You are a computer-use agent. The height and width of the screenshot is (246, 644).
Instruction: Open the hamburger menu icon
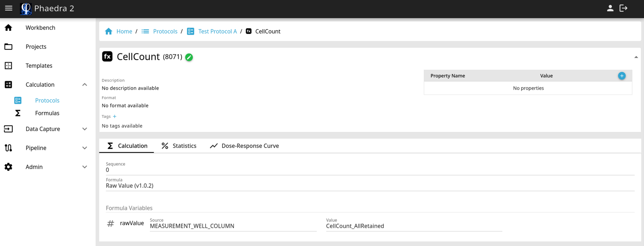click(9, 8)
